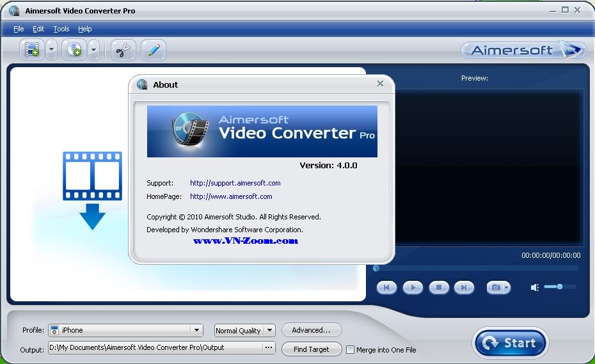Expand the Add Video dropdown arrow
This screenshot has height=364, width=595.
[52, 50]
